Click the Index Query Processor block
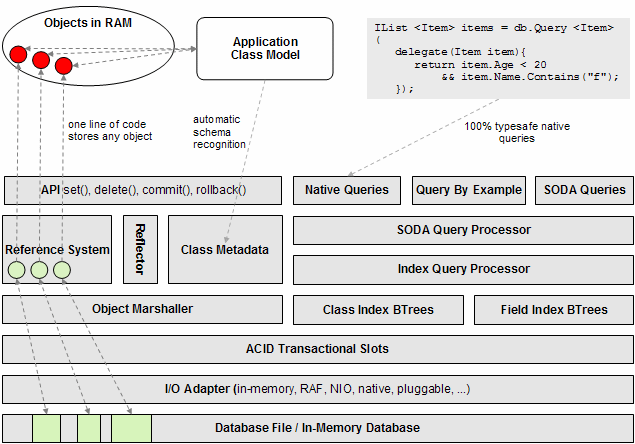 (x=463, y=269)
